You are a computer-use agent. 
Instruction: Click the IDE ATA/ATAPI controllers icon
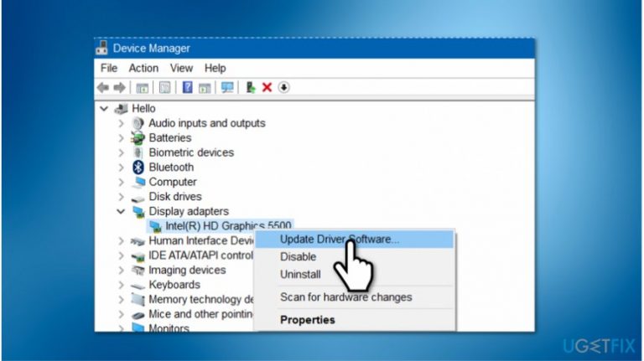coord(138,256)
